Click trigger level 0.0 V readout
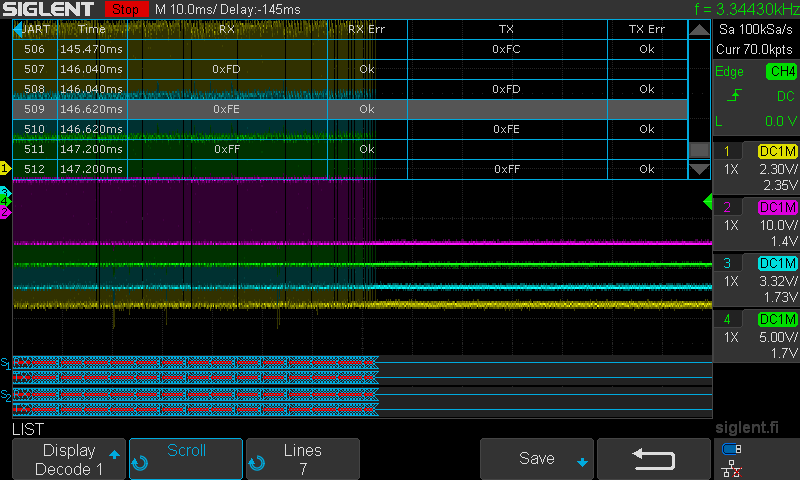The width and height of the screenshot is (800, 480). 781,121
